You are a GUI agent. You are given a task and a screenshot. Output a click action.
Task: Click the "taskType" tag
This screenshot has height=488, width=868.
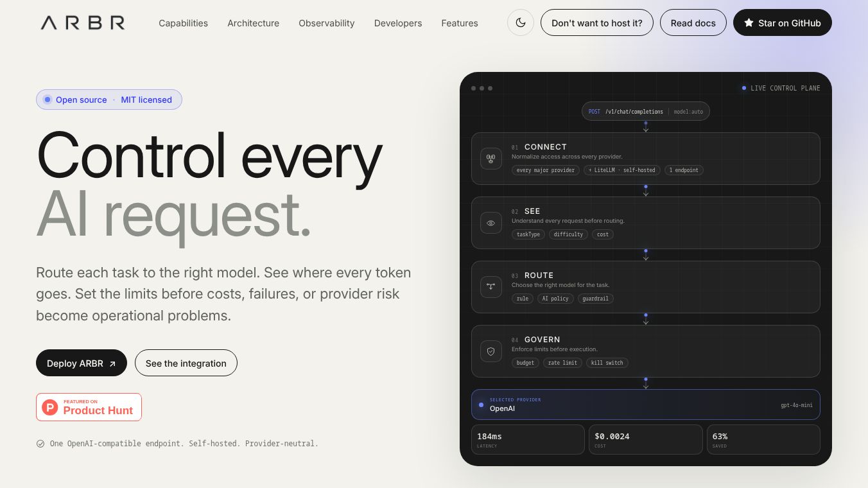coord(528,234)
